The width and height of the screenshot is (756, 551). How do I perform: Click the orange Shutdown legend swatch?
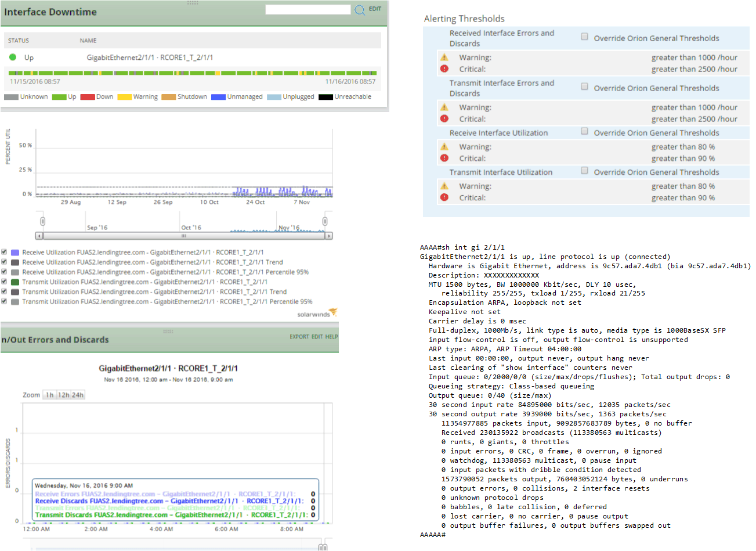click(169, 97)
